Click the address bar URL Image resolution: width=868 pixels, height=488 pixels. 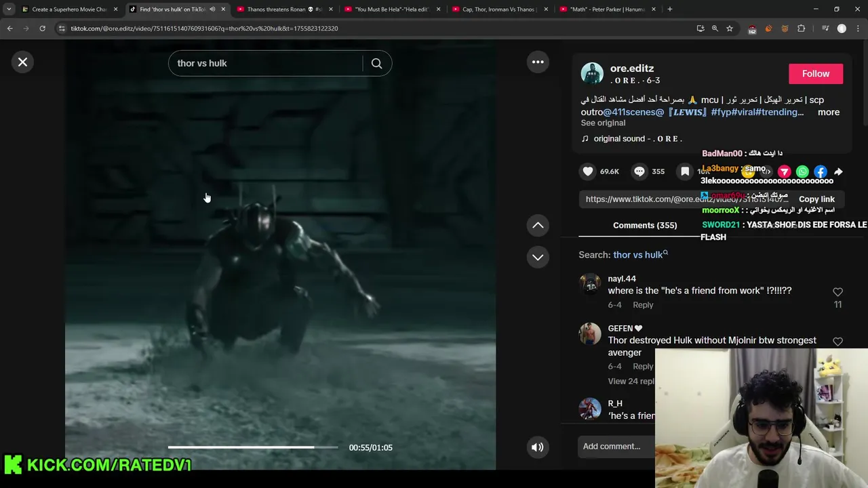[x=204, y=28]
